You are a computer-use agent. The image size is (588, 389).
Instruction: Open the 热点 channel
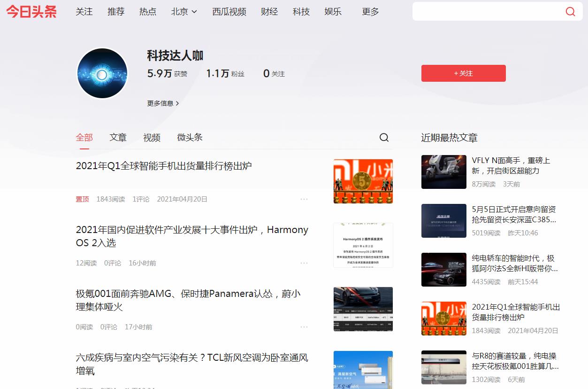tap(148, 12)
